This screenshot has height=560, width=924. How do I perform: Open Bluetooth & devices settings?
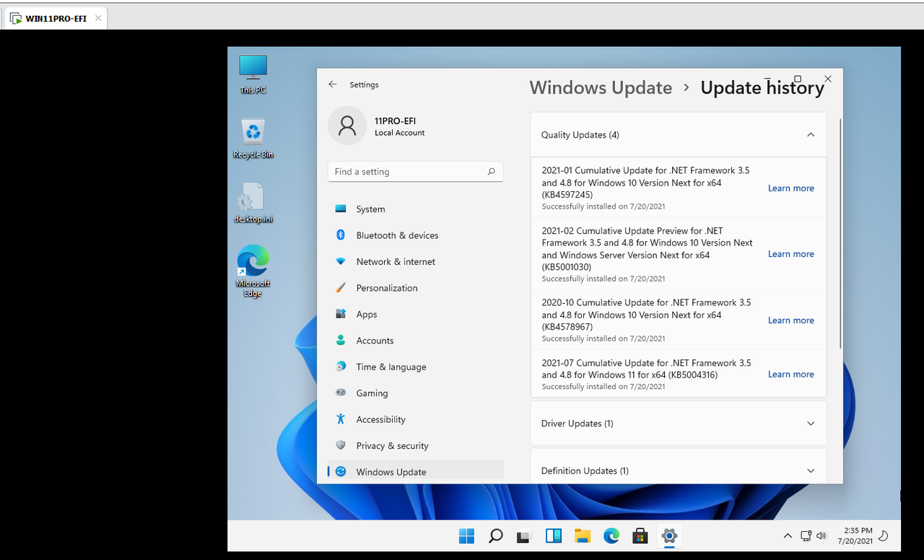click(x=415, y=235)
